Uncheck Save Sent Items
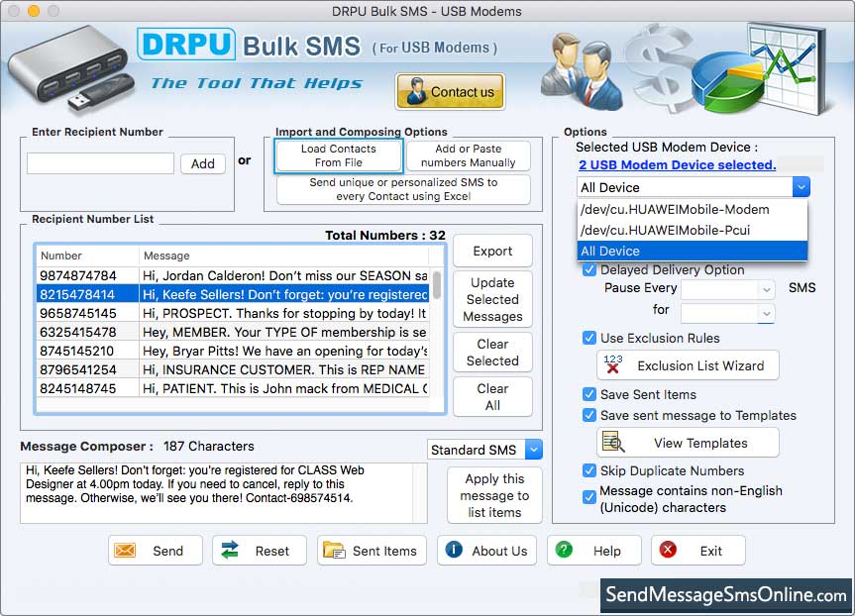 click(588, 394)
